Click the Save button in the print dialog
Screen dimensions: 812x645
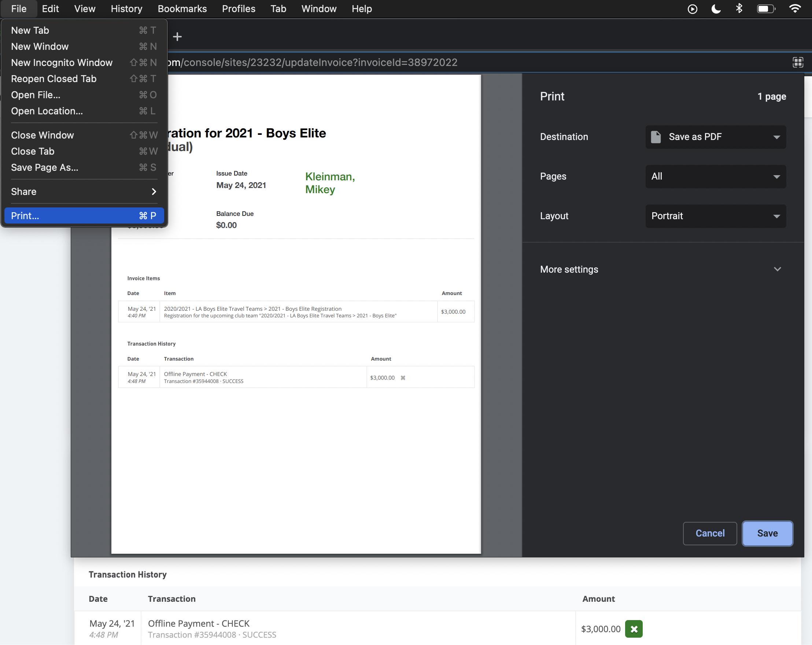click(767, 533)
